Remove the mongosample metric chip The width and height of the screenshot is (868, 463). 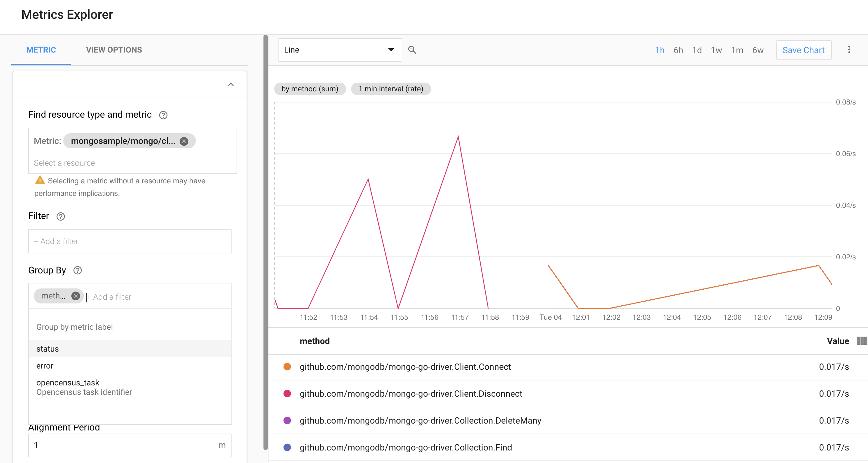(184, 141)
